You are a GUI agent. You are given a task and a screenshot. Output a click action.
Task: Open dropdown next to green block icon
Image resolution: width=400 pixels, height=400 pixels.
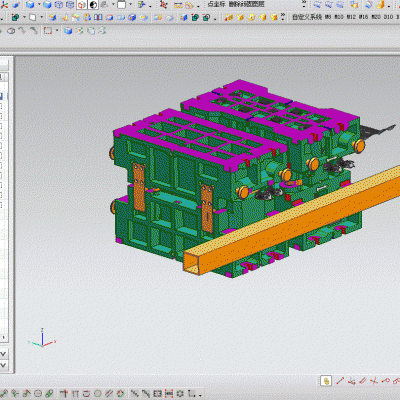[x=24, y=17]
